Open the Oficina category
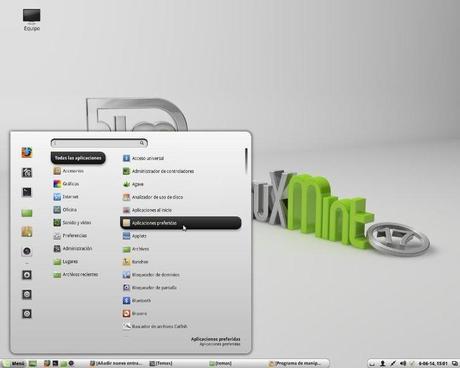Image resolution: width=460 pixels, height=368 pixels. tap(65, 210)
